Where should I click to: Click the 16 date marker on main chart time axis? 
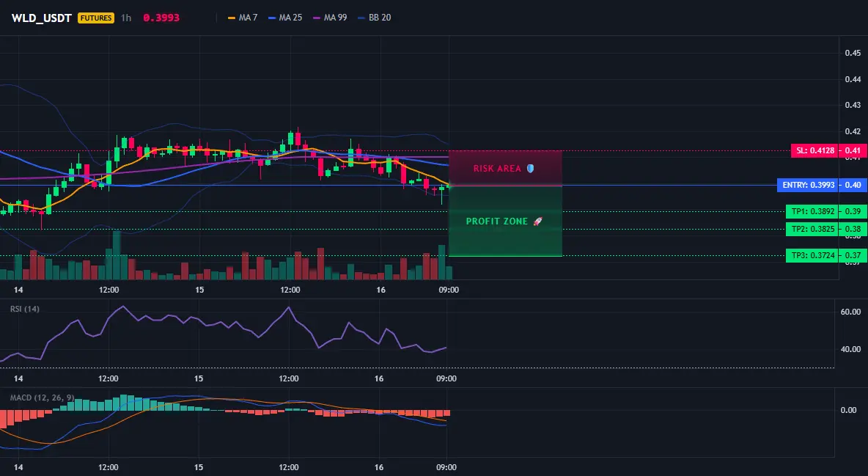click(x=380, y=290)
